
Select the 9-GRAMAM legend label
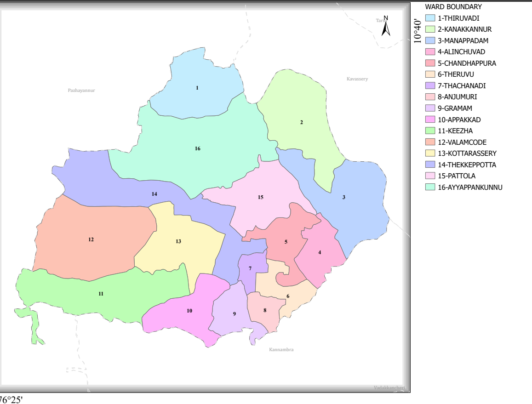[455, 108]
